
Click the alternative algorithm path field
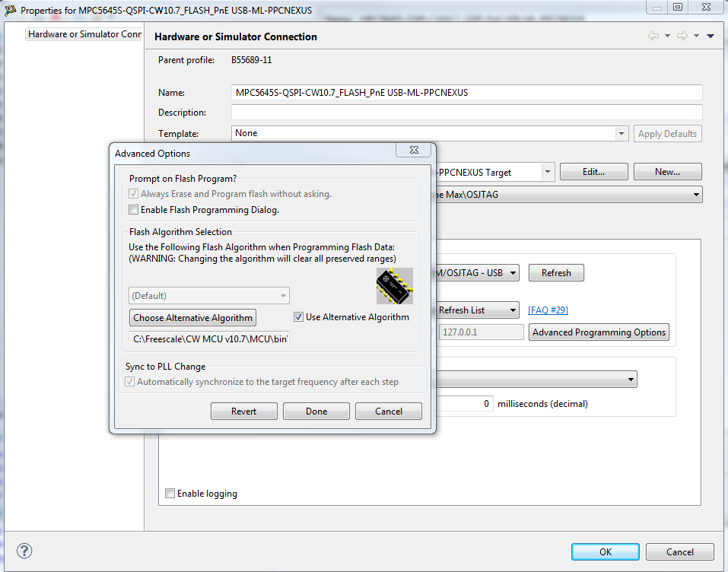(209, 339)
